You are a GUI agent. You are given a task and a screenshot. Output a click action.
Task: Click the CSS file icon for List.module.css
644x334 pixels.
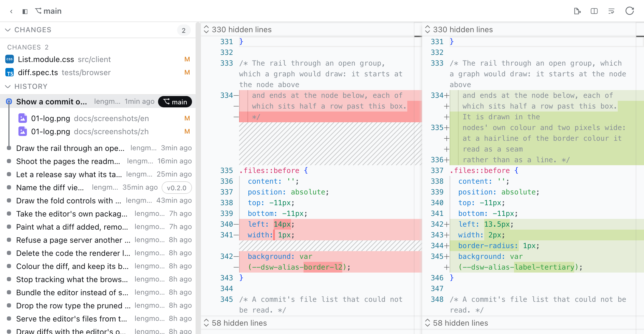click(x=10, y=59)
